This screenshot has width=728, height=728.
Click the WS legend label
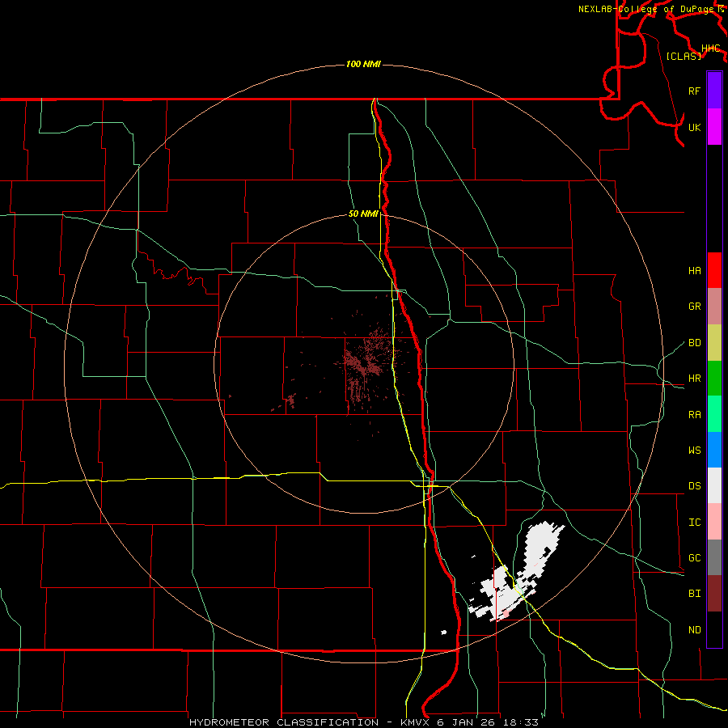pyautogui.click(x=695, y=450)
